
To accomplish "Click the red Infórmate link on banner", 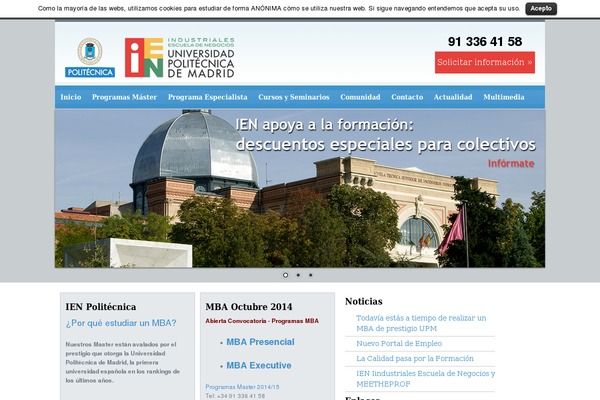I will [511, 163].
